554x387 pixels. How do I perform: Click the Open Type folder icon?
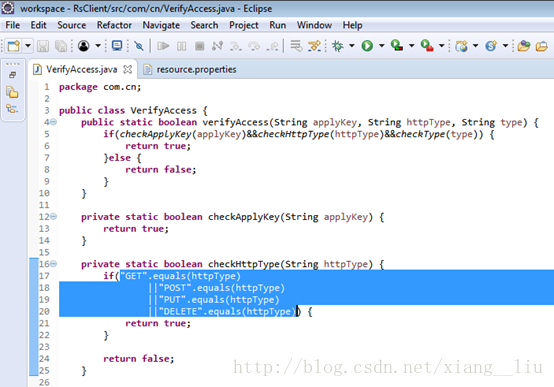tap(524, 46)
